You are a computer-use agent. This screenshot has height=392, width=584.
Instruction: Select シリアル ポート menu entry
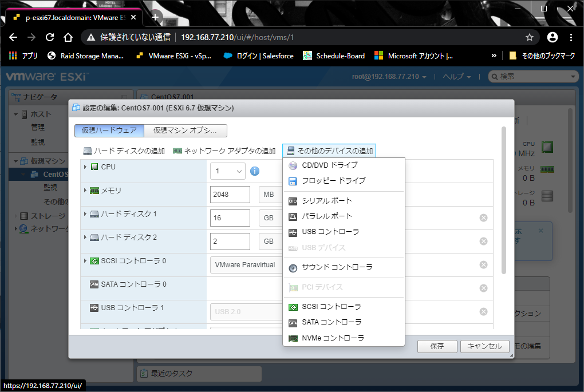pyautogui.click(x=344, y=201)
